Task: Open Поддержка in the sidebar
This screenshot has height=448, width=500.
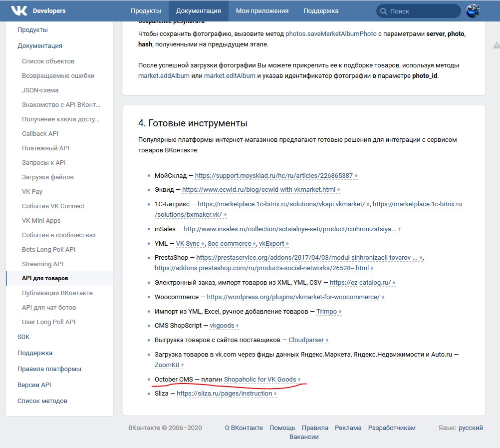Action: (x=35, y=353)
